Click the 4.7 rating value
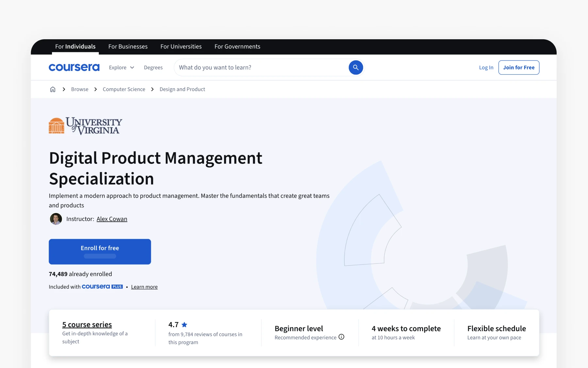This screenshot has height=368, width=588. pyautogui.click(x=173, y=324)
